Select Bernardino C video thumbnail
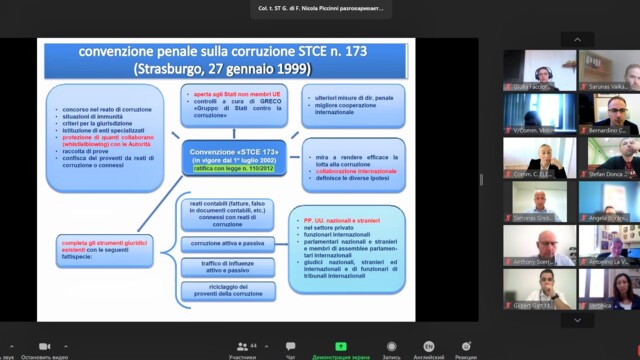Screen dimensions: 640x360 pyautogui.click(x=609, y=114)
